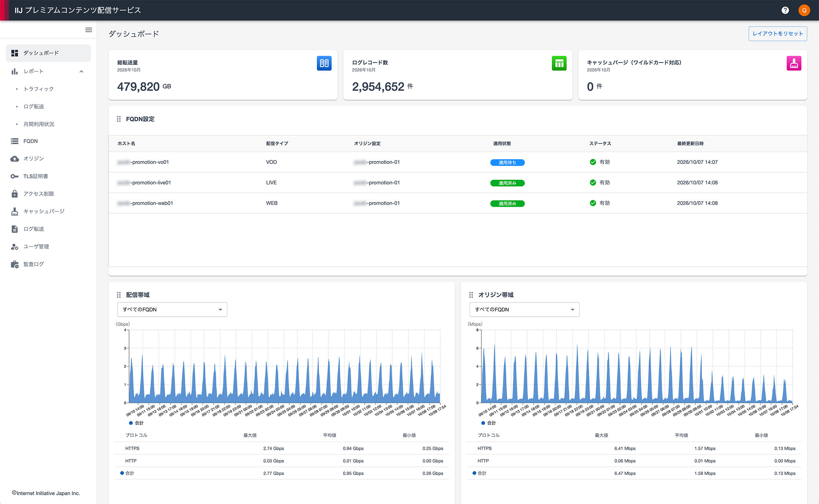Image resolution: width=819 pixels, height=504 pixels.
Task: Grab the FQDN設定 panel drag handle
Action: click(x=119, y=119)
